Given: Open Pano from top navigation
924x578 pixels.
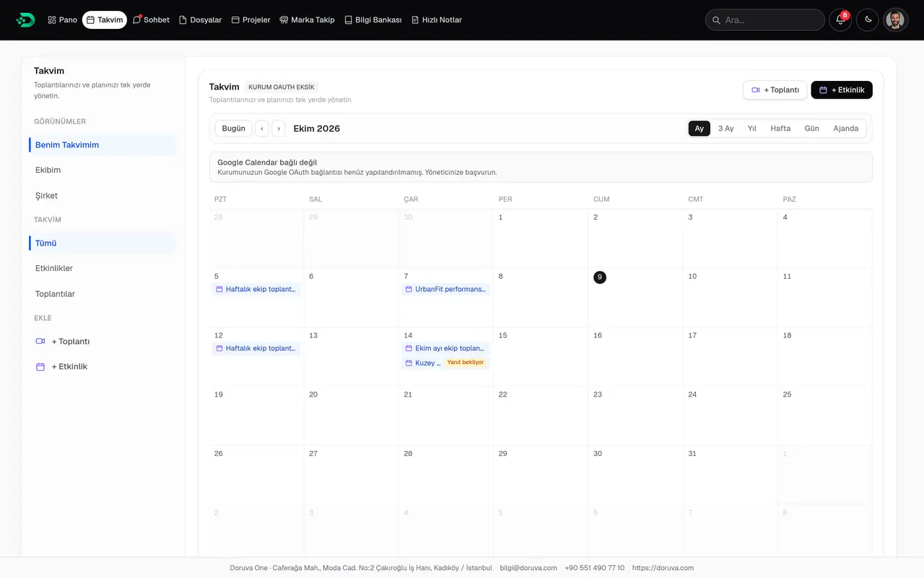Looking at the screenshot, I should click(62, 20).
